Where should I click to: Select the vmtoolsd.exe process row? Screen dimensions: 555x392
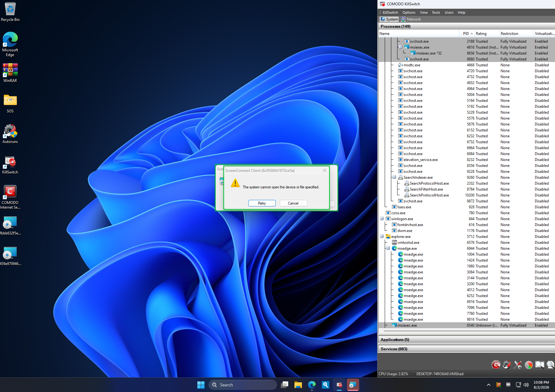point(466,242)
